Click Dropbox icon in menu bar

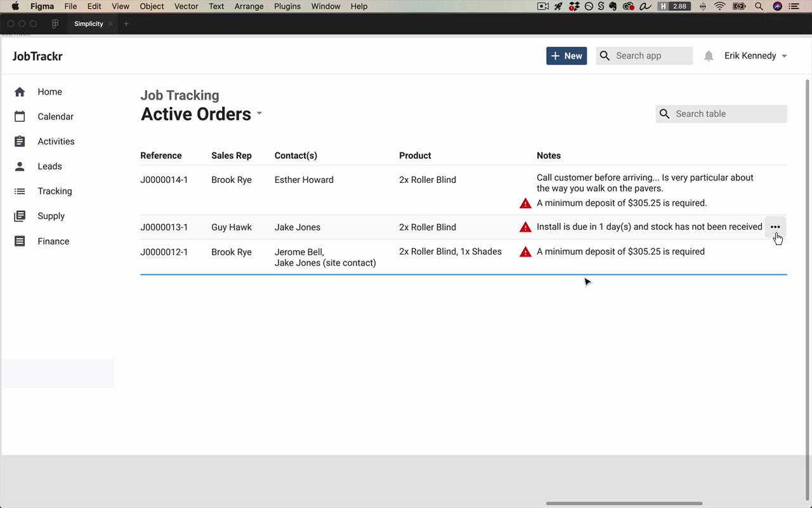(574, 6)
